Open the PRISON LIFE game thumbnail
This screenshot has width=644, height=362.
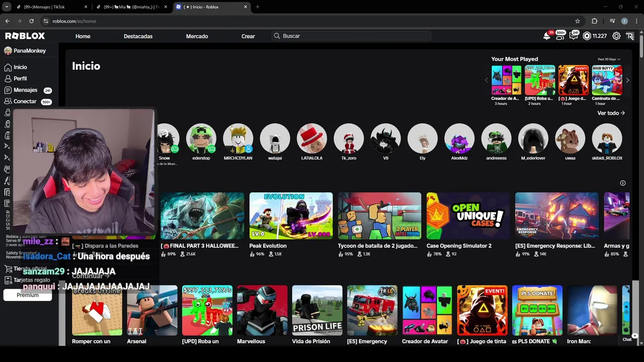point(317,310)
